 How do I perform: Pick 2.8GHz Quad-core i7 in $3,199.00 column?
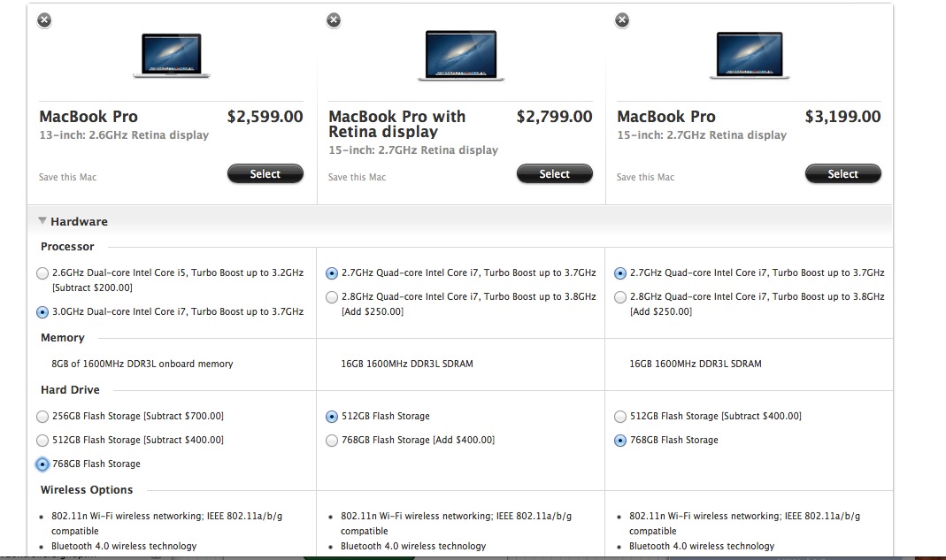[620, 297]
